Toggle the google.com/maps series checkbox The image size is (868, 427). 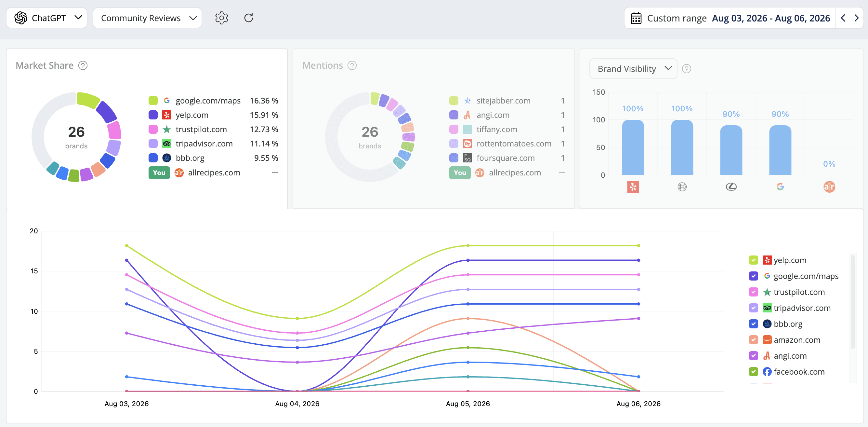click(754, 276)
